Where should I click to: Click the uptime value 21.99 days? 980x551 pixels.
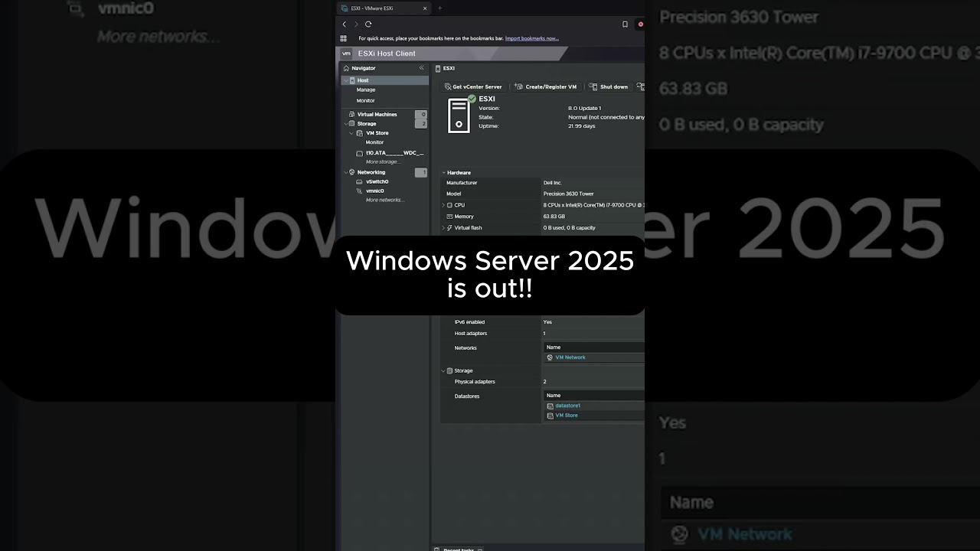click(582, 126)
